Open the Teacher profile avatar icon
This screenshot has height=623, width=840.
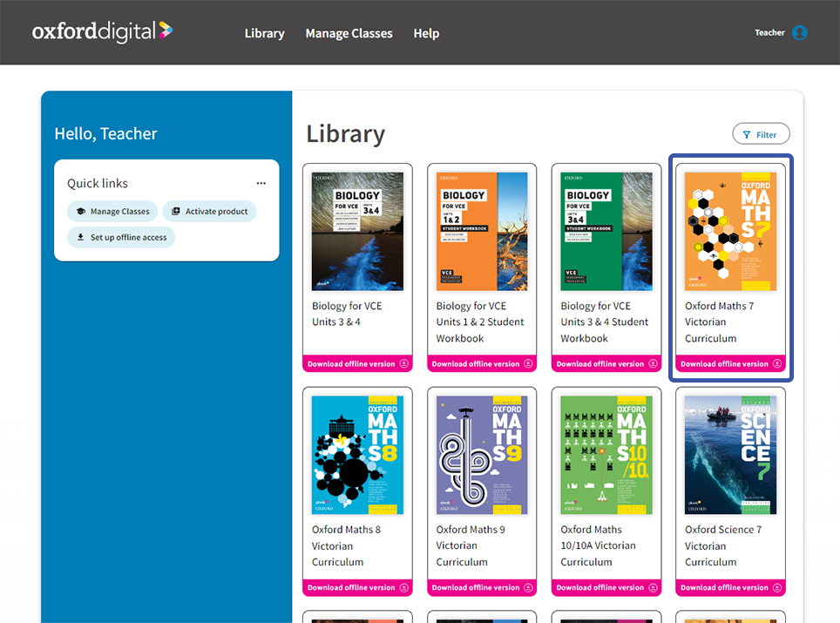coord(799,33)
